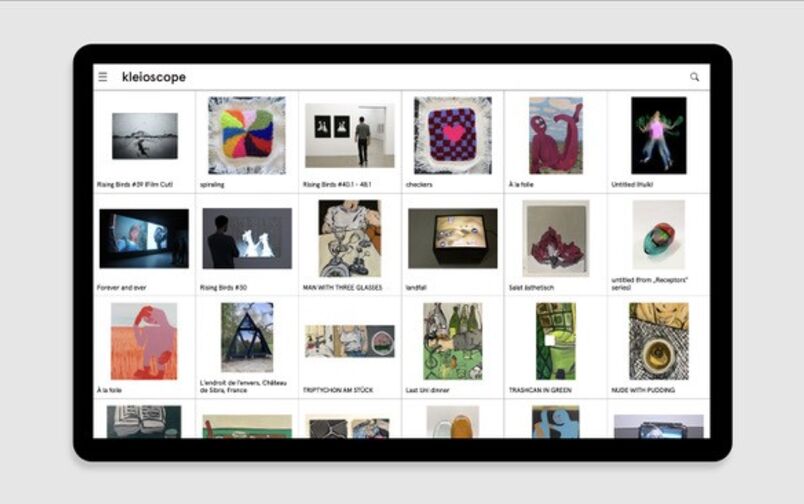
Task: Click the L'endroit de l'envers title link
Action: [x=244, y=387]
